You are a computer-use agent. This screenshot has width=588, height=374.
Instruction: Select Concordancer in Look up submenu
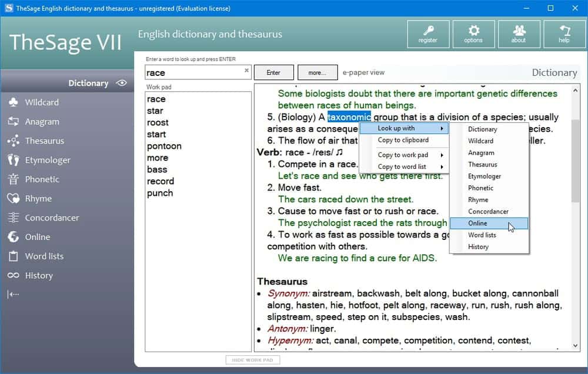[489, 211]
